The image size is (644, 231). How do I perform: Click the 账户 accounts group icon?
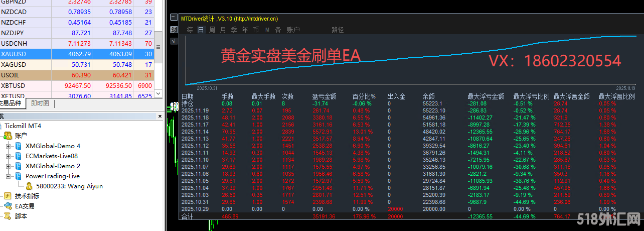8,136
